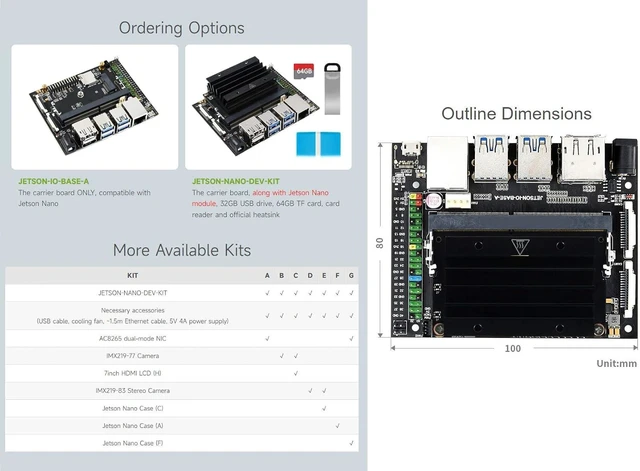Click IMX219-77 Camera checkmark under column B
The width and height of the screenshot is (640, 471).
click(x=282, y=356)
